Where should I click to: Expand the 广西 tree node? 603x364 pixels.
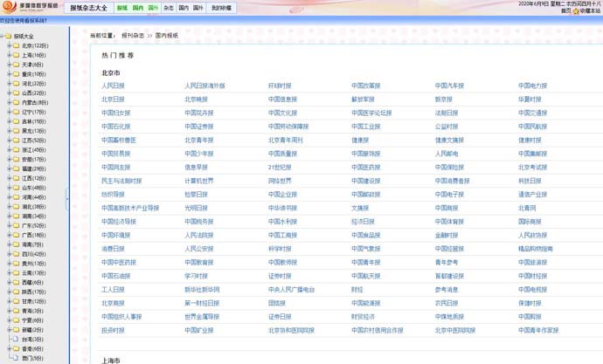pyautogui.click(x=10, y=235)
